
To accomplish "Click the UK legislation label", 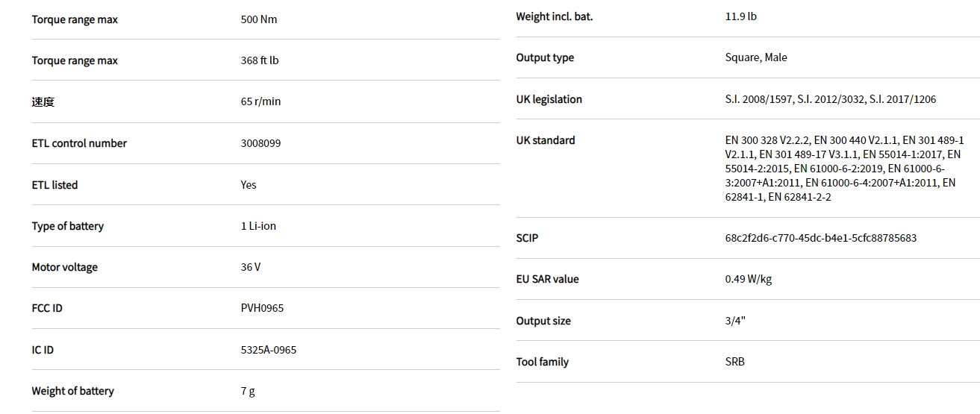I will [x=549, y=99].
